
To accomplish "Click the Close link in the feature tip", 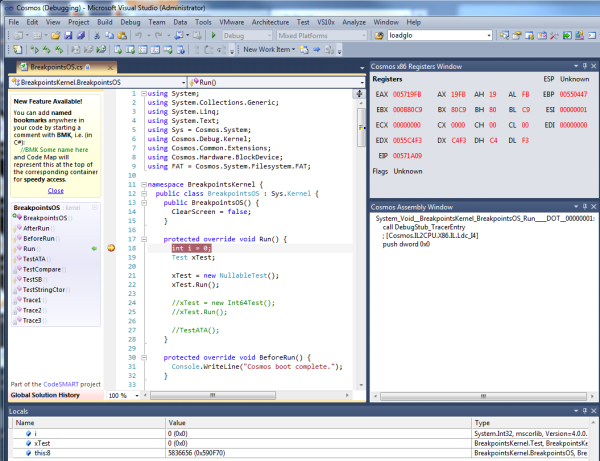I will [55, 191].
